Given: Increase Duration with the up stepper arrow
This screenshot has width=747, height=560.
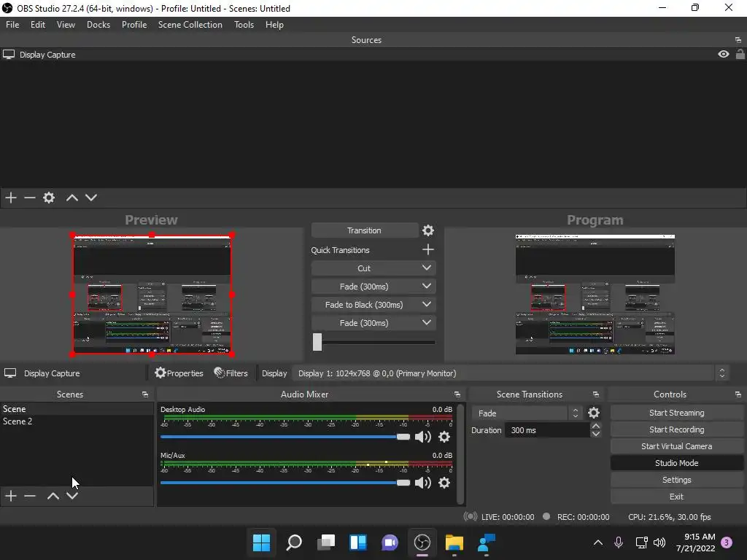Looking at the screenshot, I should pyautogui.click(x=595, y=426).
